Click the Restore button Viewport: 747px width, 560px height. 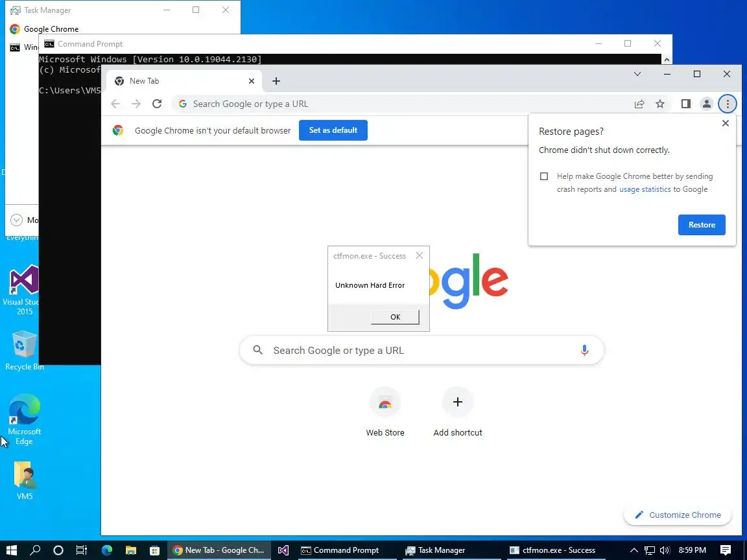pyautogui.click(x=702, y=225)
